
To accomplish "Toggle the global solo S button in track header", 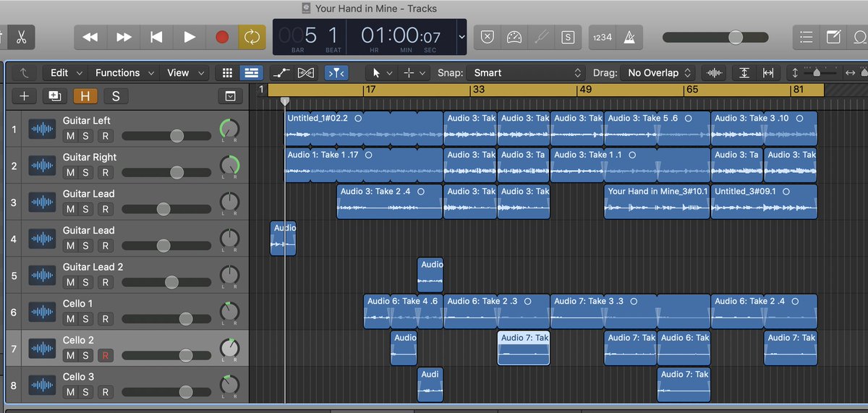I will pyautogui.click(x=115, y=96).
